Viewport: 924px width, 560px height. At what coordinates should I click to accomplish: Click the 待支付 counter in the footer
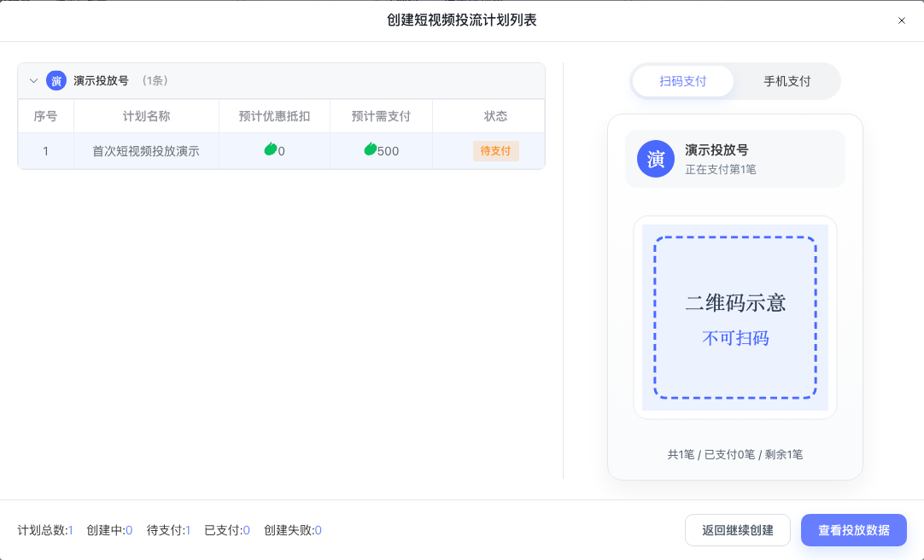click(168, 530)
